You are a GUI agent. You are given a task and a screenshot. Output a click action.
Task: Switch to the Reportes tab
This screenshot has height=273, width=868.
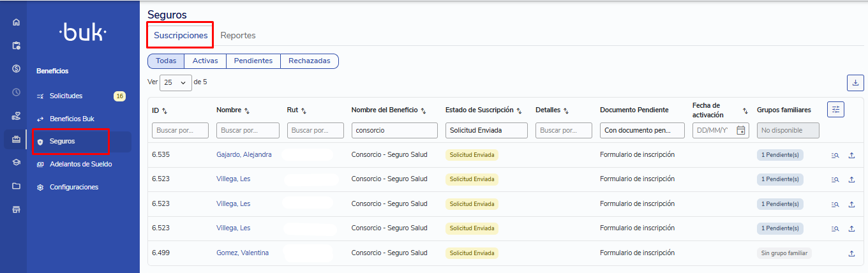(x=238, y=36)
